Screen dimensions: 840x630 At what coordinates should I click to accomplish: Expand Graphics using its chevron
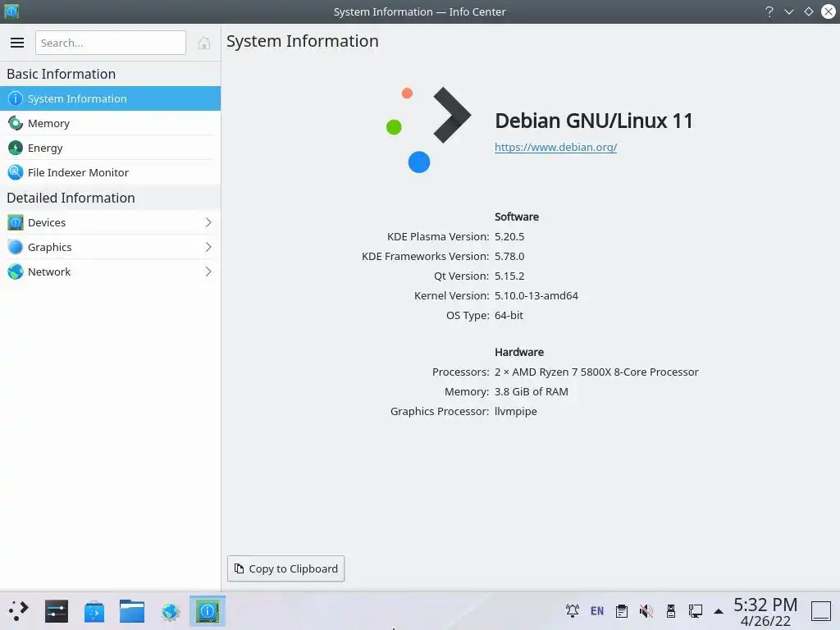click(x=208, y=247)
